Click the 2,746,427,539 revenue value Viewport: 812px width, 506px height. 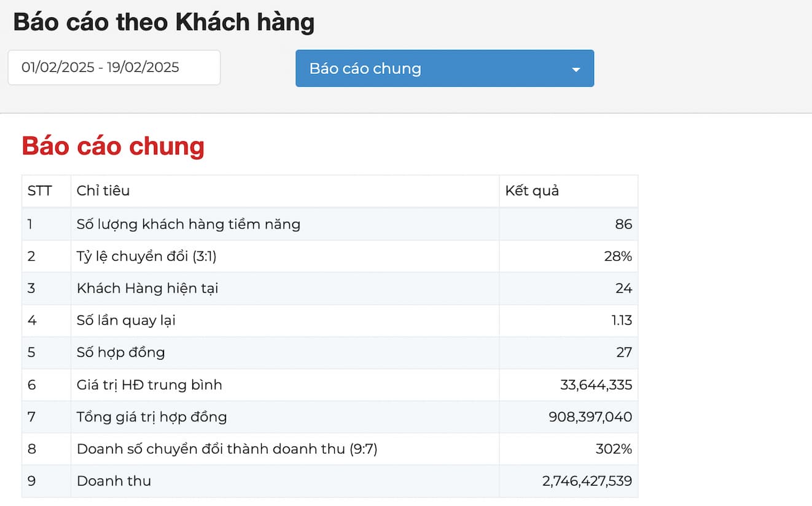(x=587, y=481)
